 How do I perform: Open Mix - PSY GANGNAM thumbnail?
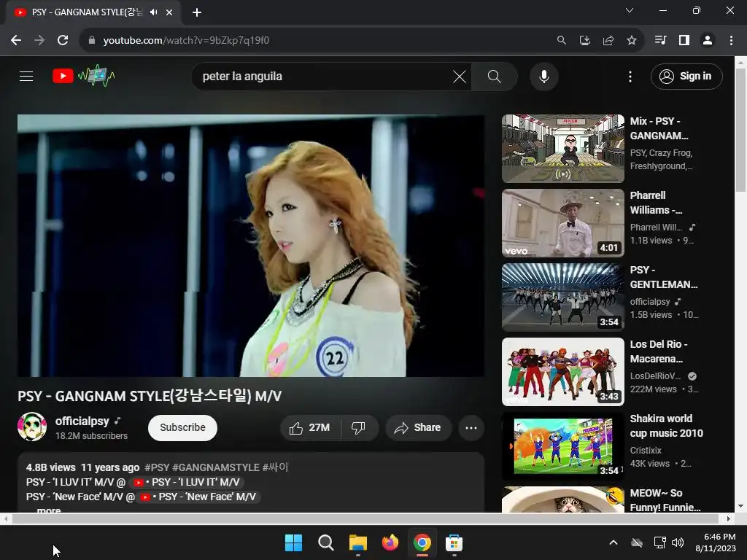[562, 149]
